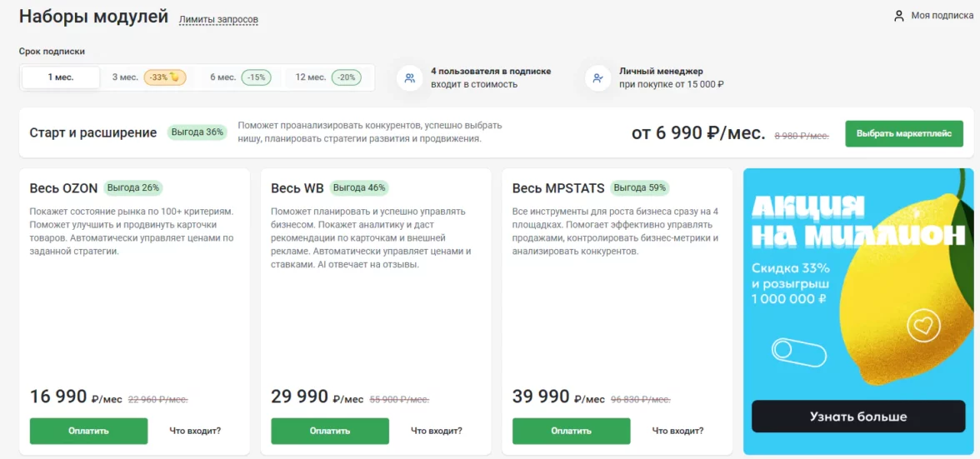Show what's included in Весь OZON
Screen dimensions: 980x459
(x=195, y=431)
